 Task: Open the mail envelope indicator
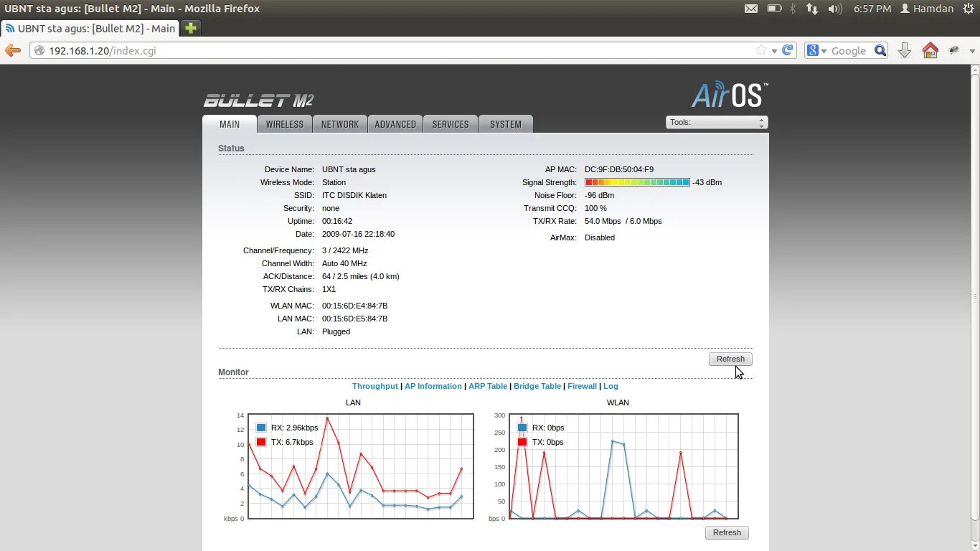pos(750,9)
